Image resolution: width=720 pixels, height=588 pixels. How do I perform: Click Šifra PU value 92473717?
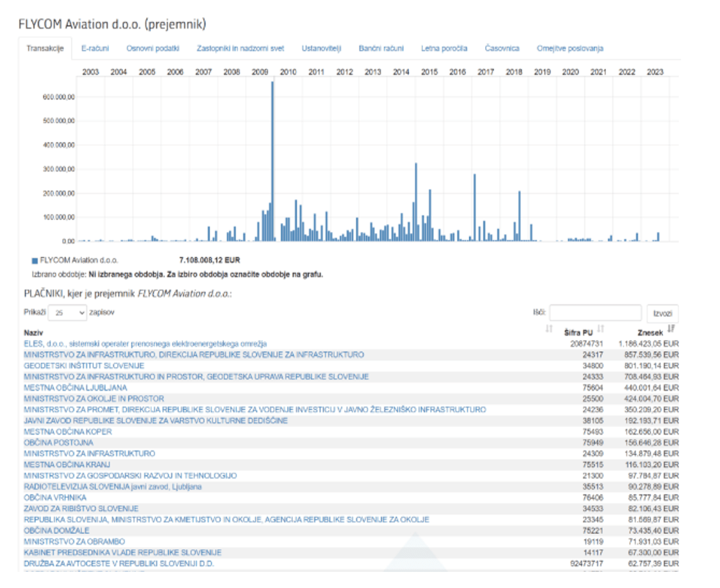pyautogui.click(x=586, y=564)
